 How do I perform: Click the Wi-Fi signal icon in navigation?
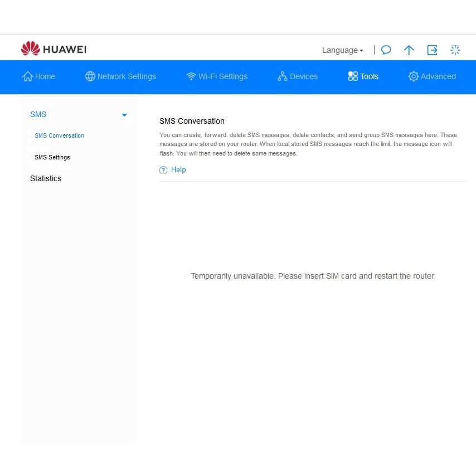click(191, 76)
